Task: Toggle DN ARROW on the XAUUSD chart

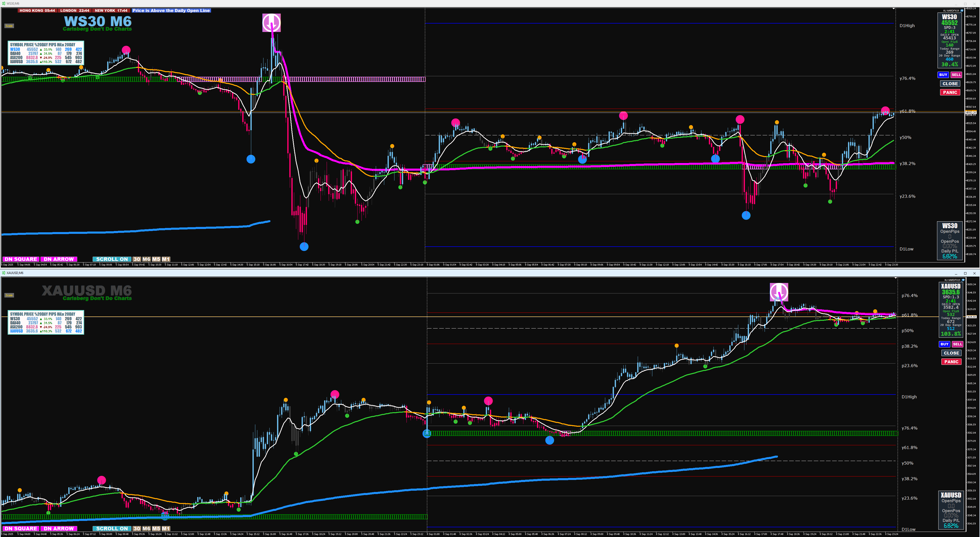Action: [x=59, y=529]
